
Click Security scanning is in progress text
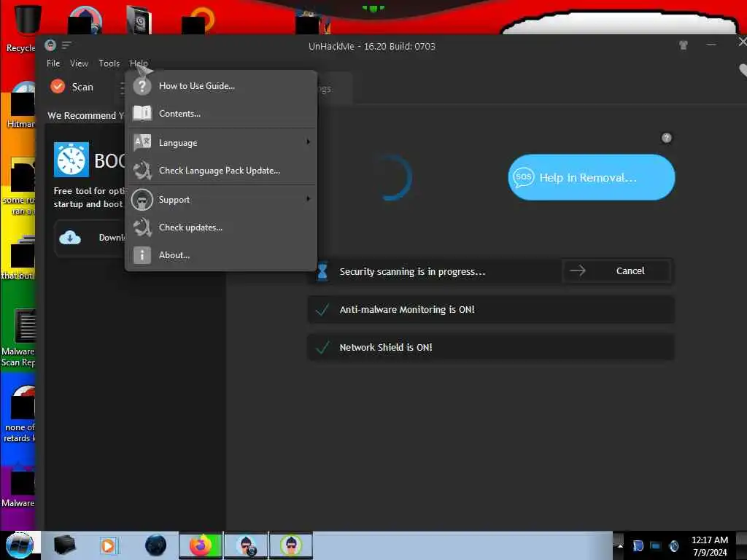[412, 271]
